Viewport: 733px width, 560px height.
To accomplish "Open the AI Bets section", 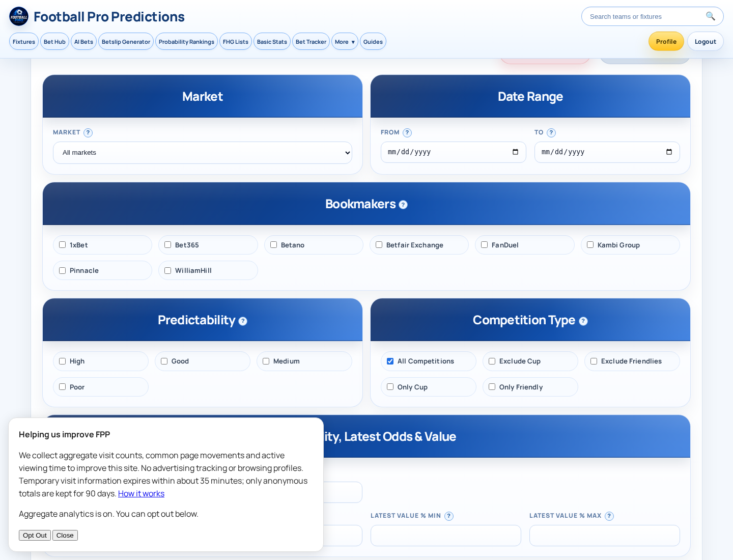I will click(x=83, y=42).
